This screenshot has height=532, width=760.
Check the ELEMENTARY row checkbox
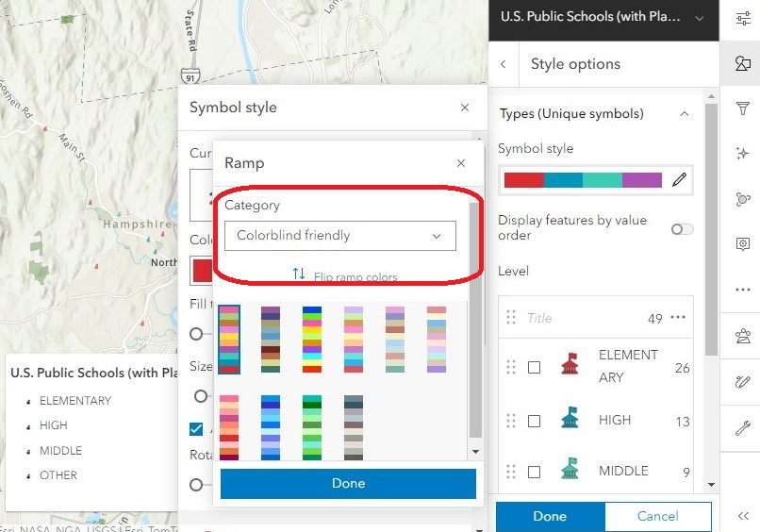click(x=534, y=368)
